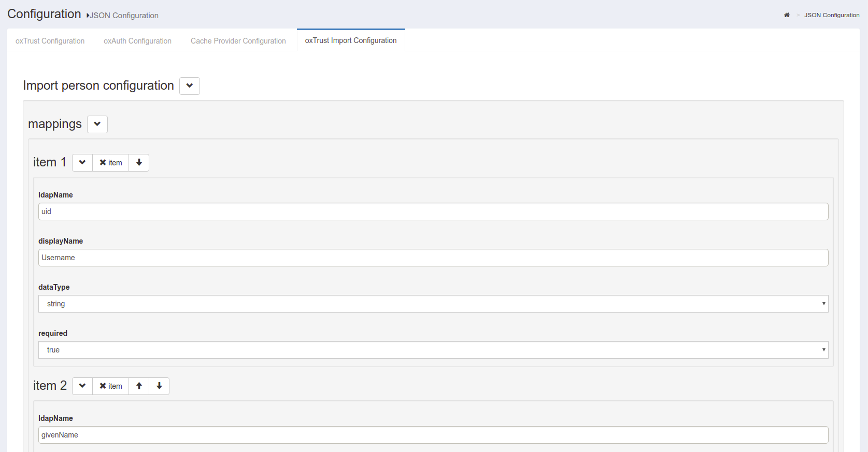Image resolution: width=868 pixels, height=452 pixels.
Task: Remove item 2 via X item button
Action: 111,386
